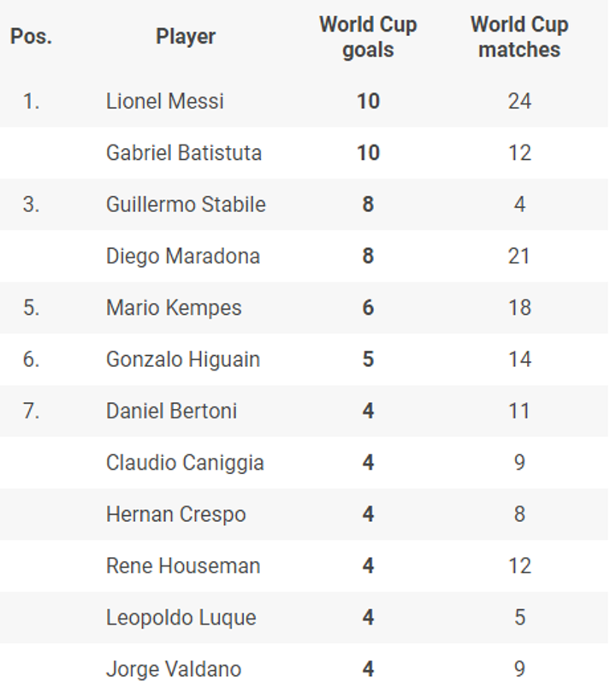Select Guillermo Stabile in the table
Image resolution: width=616 pixels, height=699 pixels.
pyautogui.click(x=186, y=204)
